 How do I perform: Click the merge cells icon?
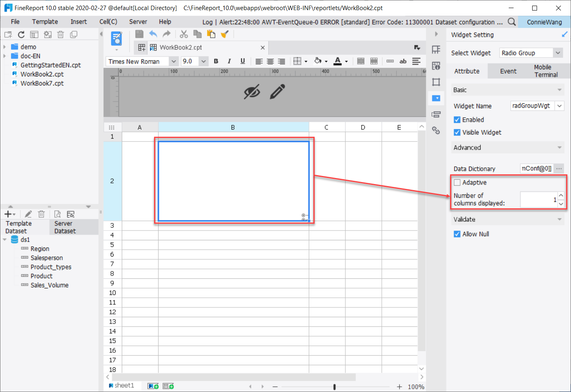point(361,61)
